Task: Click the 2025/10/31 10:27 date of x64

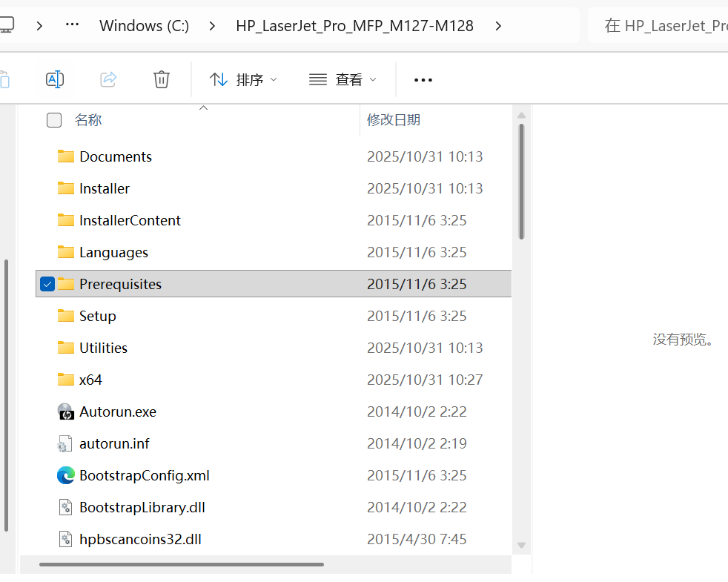Action: pyautogui.click(x=425, y=380)
